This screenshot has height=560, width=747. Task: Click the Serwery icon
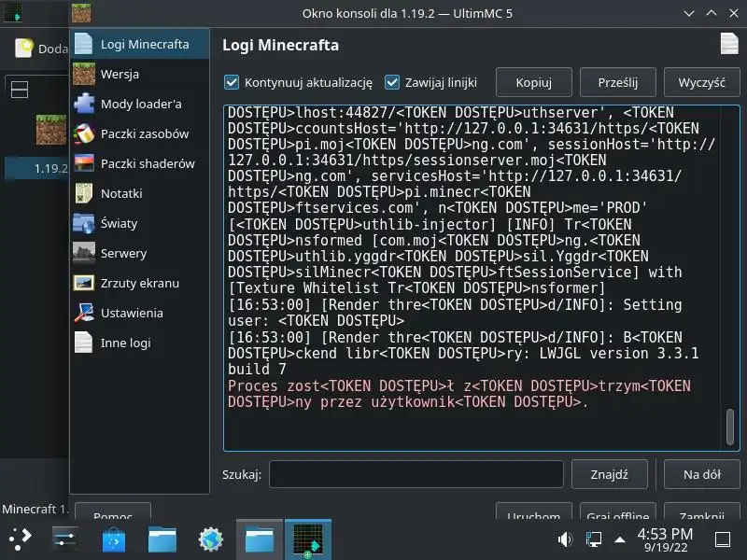point(84,253)
